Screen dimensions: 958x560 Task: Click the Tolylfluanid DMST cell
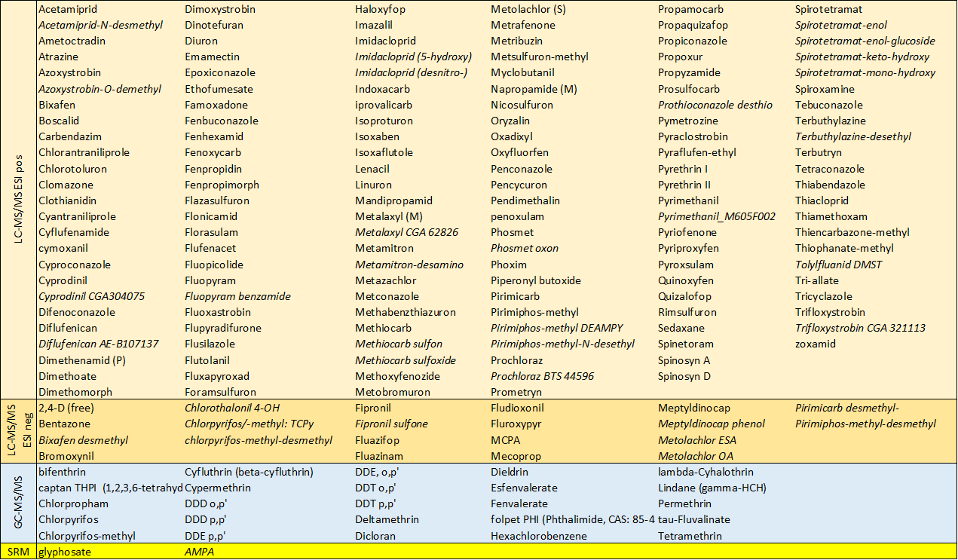point(838,265)
